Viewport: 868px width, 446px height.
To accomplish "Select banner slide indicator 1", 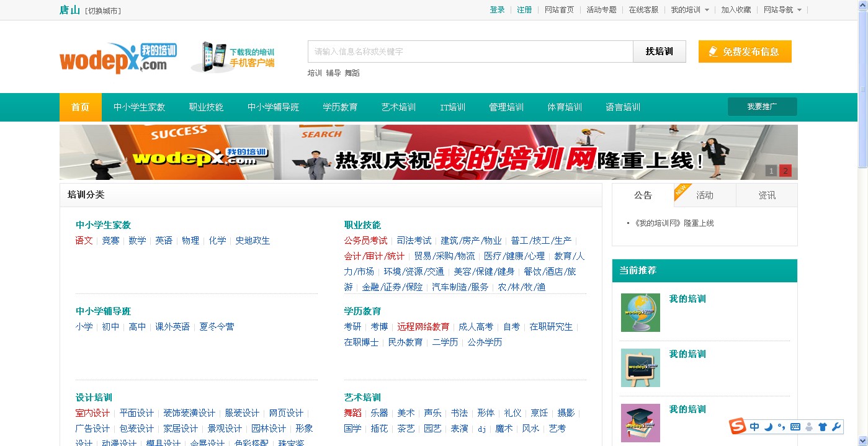I will coord(771,171).
